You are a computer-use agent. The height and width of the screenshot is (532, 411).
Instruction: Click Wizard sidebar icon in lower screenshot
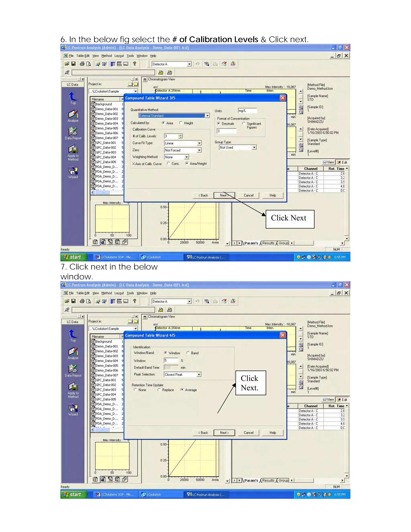point(73,407)
